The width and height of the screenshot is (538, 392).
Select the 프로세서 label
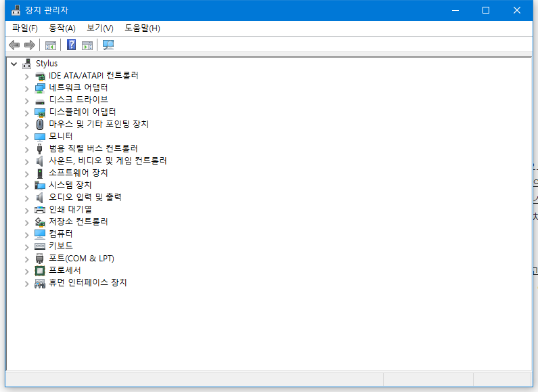(65, 271)
